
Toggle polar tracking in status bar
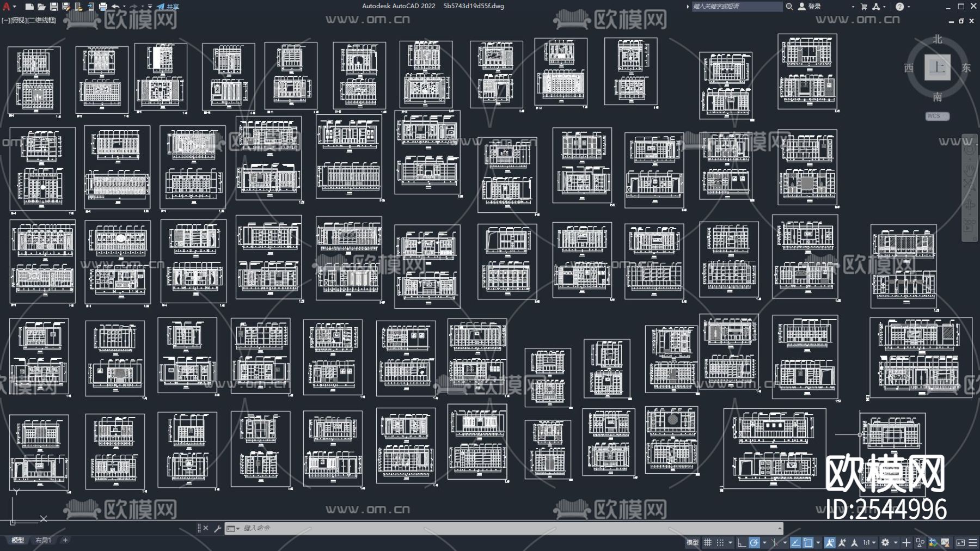(x=754, y=542)
